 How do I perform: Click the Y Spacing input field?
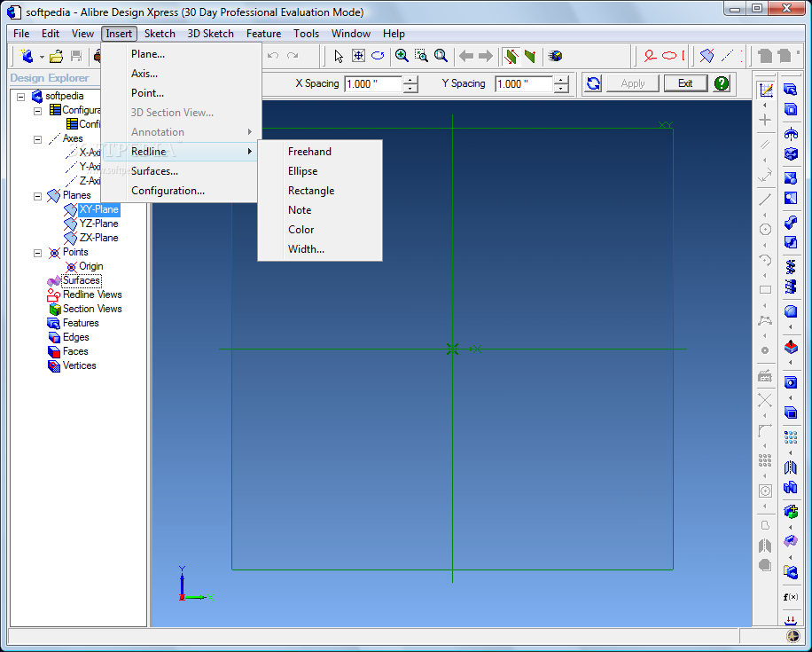[524, 84]
